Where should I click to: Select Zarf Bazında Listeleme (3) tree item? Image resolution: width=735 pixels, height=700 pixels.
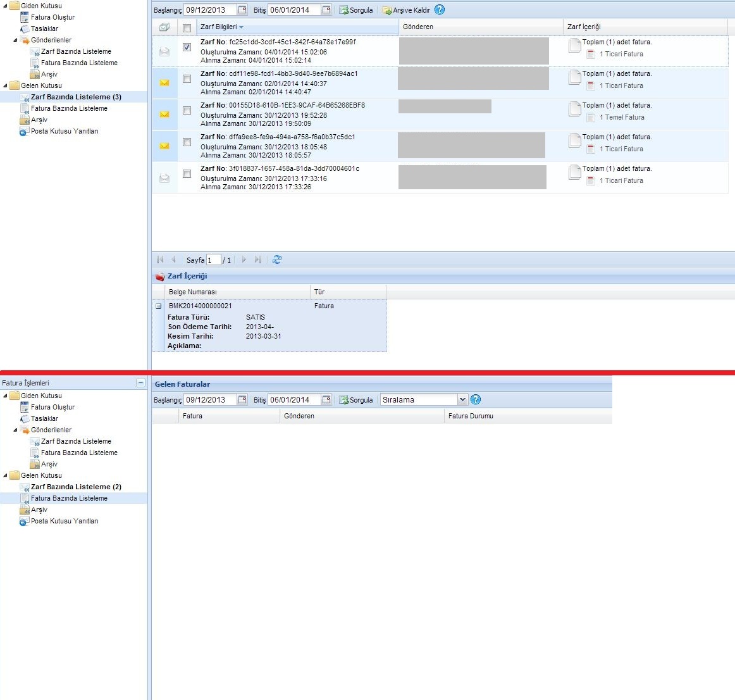click(x=76, y=97)
